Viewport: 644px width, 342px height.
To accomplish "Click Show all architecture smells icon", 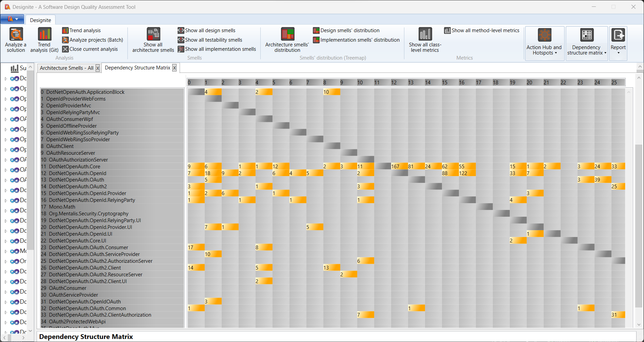I will pyautogui.click(x=153, y=35).
